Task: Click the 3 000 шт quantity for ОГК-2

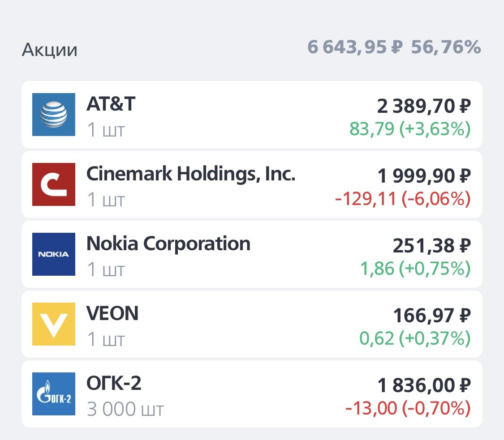Action: [125, 408]
